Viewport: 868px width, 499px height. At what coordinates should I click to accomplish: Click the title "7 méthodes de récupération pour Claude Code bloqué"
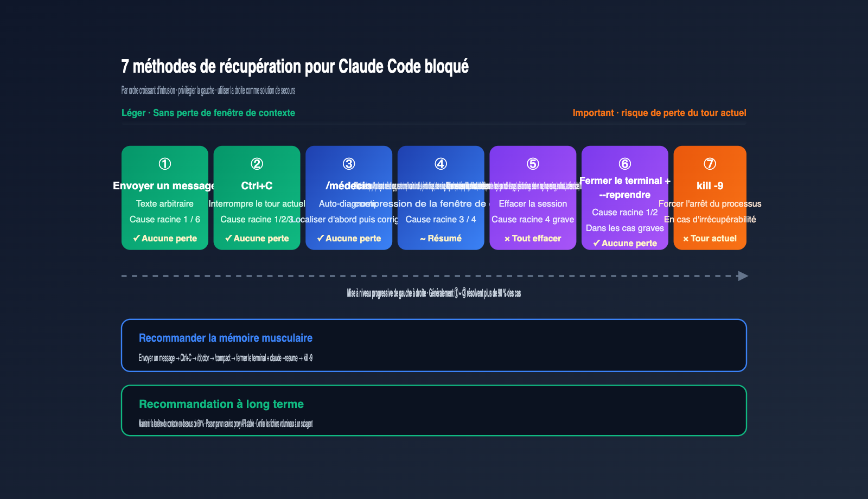coord(295,66)
